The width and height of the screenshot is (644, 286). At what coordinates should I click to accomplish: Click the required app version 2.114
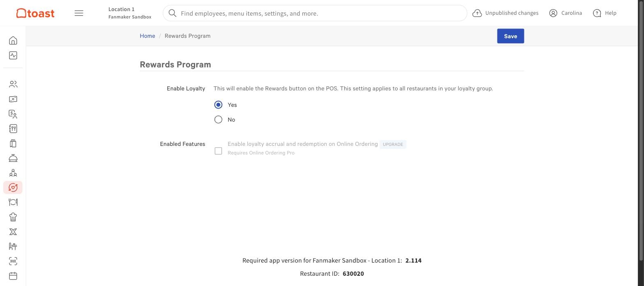(413, 261)
